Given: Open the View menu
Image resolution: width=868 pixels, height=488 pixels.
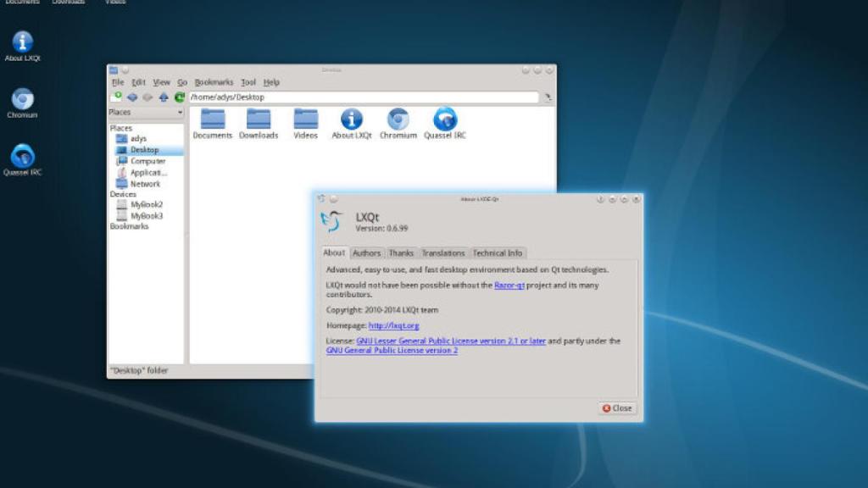Looking at the screenshot, I should pyautogui.click(x=161, y=82).
